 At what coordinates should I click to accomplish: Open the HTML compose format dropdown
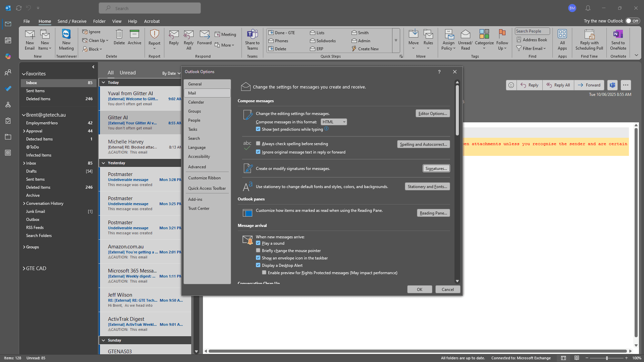tap(334, 122)
